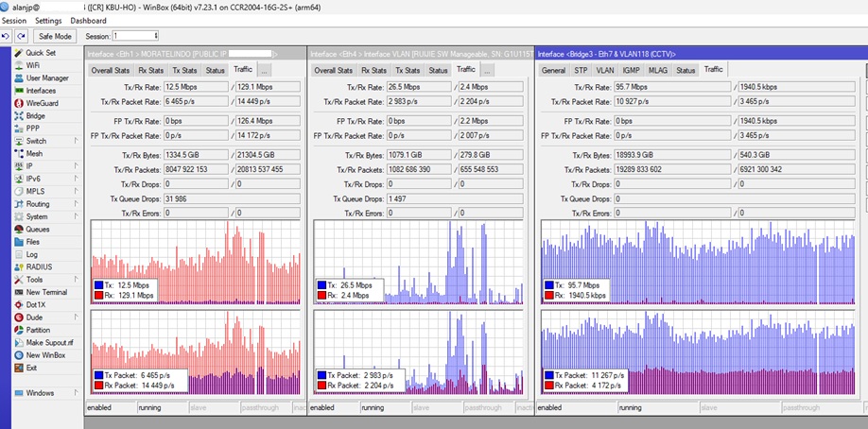Open Log in the sidebar

click(x=26, y=254)
